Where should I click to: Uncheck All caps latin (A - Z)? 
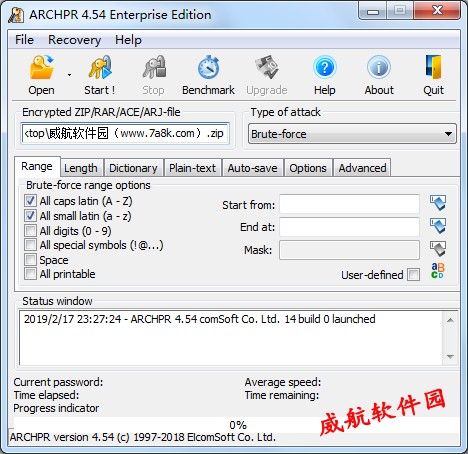tap(30, 201)
